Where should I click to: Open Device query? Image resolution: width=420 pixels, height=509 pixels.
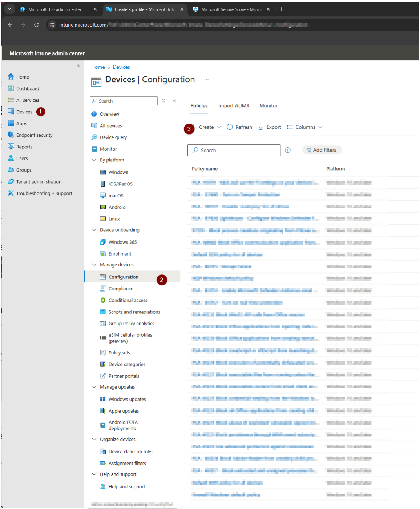point(113,137)
